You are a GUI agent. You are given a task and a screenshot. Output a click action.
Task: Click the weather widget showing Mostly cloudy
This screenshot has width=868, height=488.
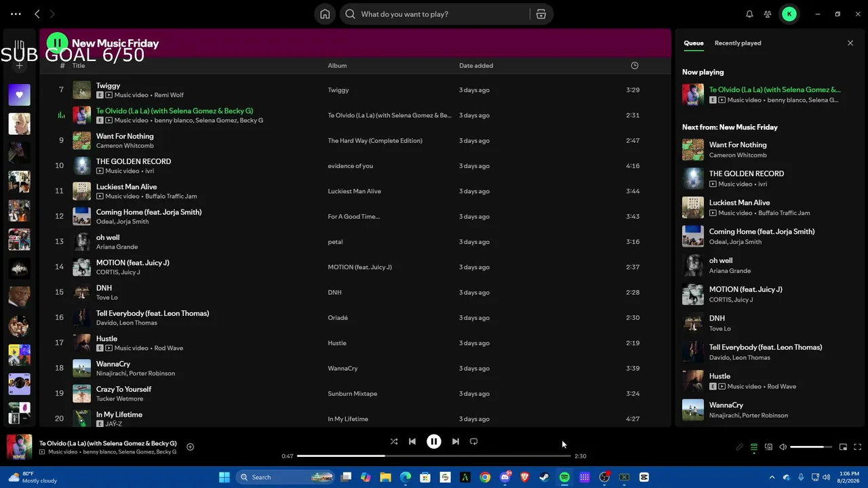(x=33, y=477)
